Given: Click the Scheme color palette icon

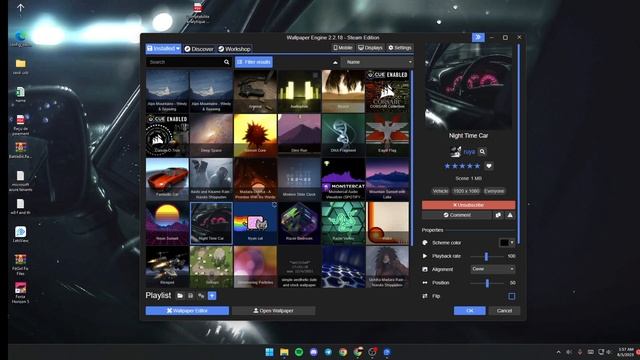Looking at the screenshot, I should (425, 242).
